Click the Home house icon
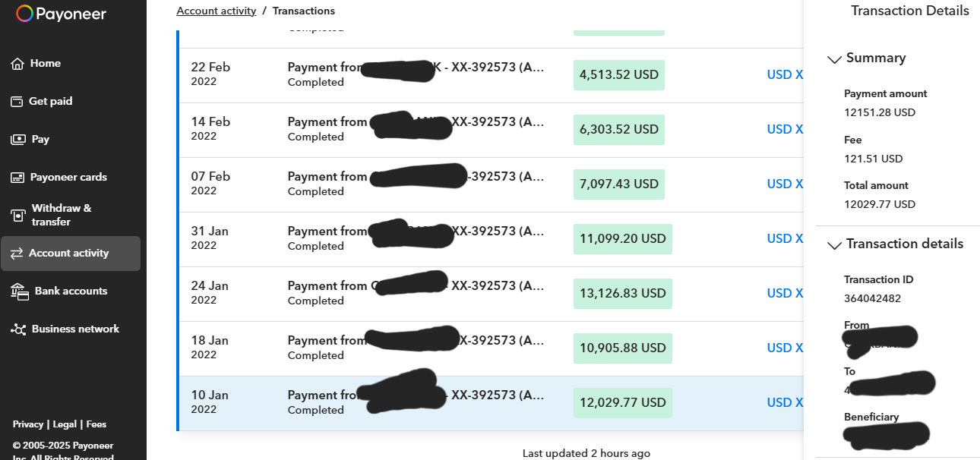Viewport: 980px width, 460px height. [x=17, y=64]
